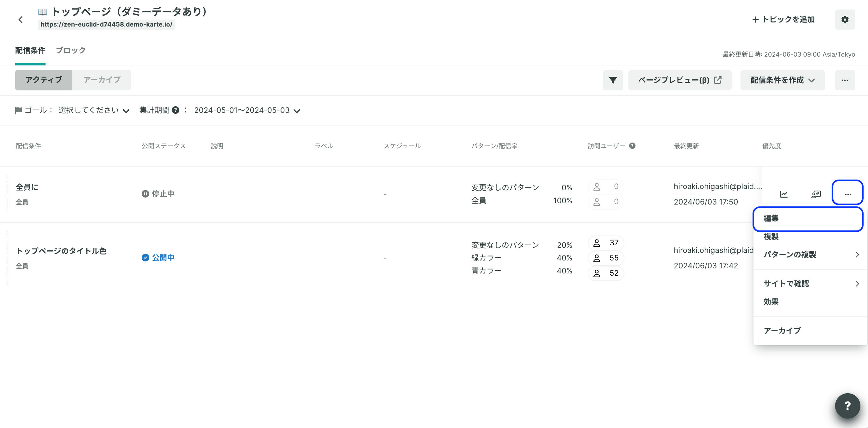The height and width of the screenshot is (428, 868).
Task: Choose アーカイブ from the context menu
Action: (x=810, y=331)
